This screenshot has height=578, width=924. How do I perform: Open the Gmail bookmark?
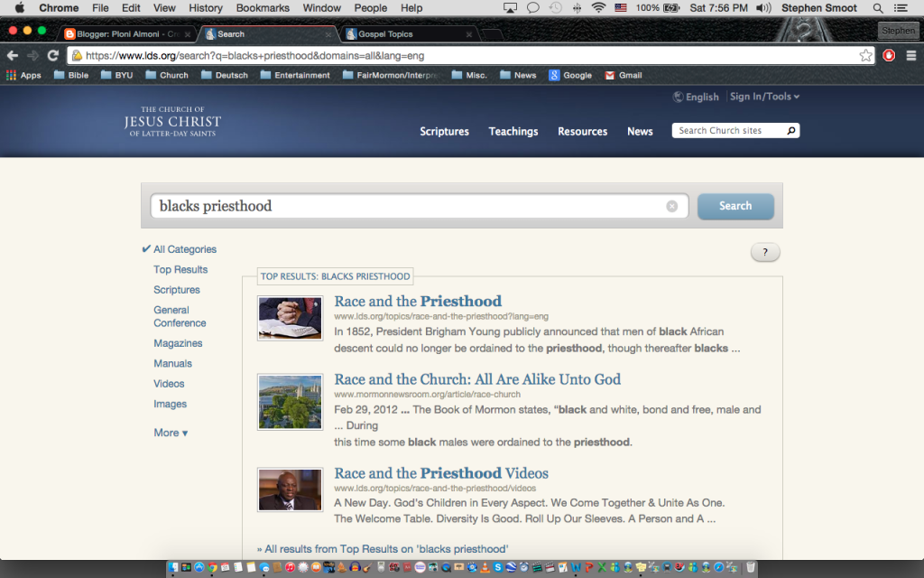(623, 75)
